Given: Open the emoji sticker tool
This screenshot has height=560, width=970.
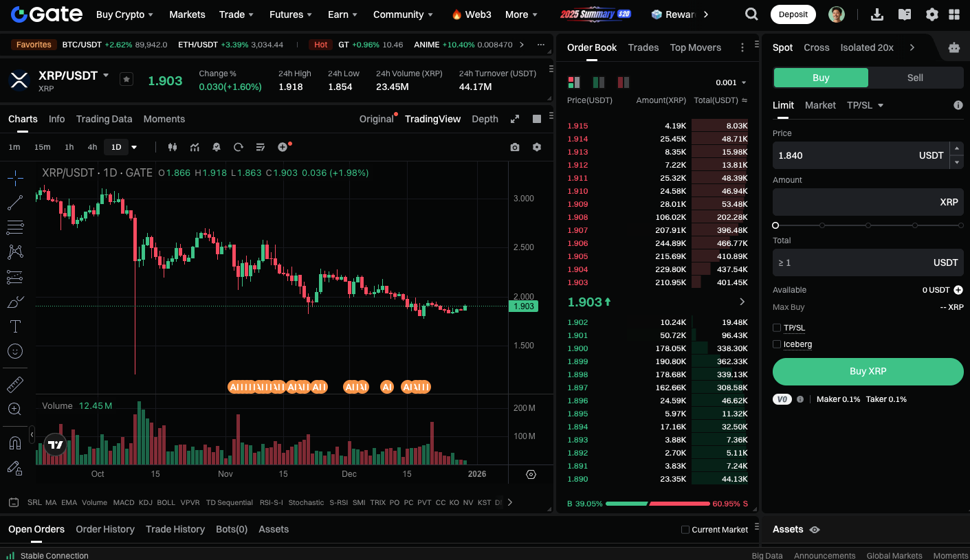Looking at the screenshot, I should tap(15, 351).
